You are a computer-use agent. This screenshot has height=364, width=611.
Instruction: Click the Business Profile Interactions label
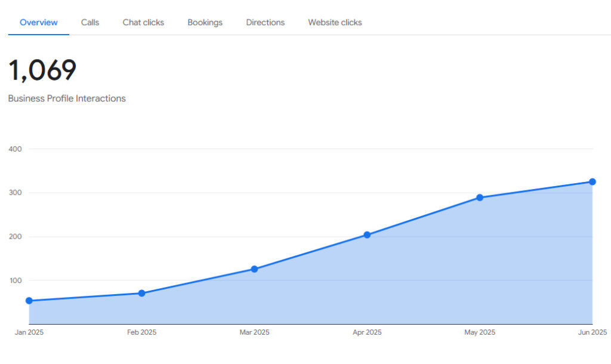67,98
